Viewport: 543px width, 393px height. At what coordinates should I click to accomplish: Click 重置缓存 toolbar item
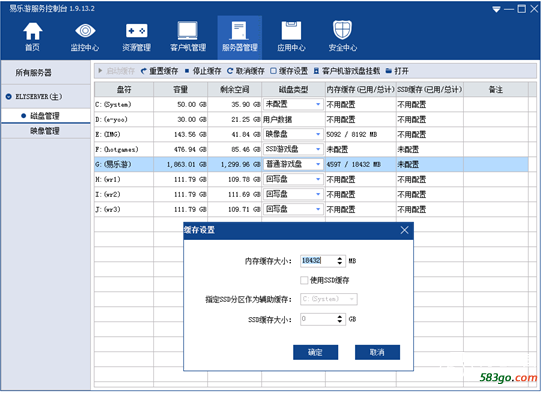click(159, 71)
